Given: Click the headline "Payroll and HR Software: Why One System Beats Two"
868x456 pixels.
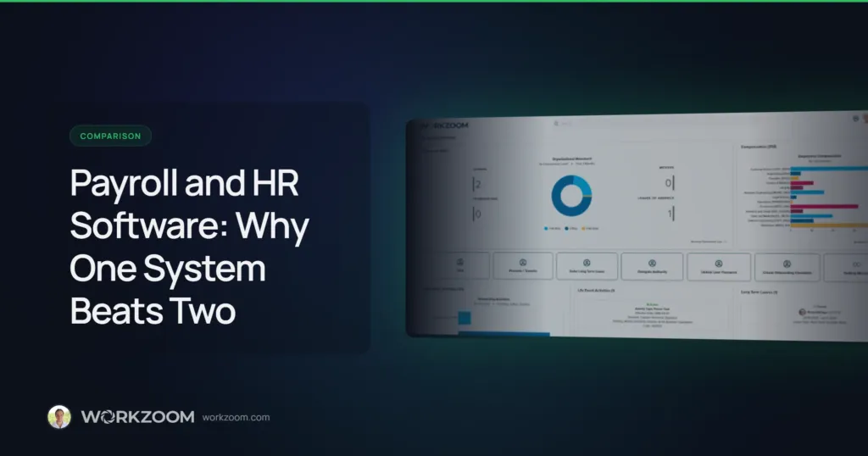Looking at the screenshot, I should tap(190, 247).
